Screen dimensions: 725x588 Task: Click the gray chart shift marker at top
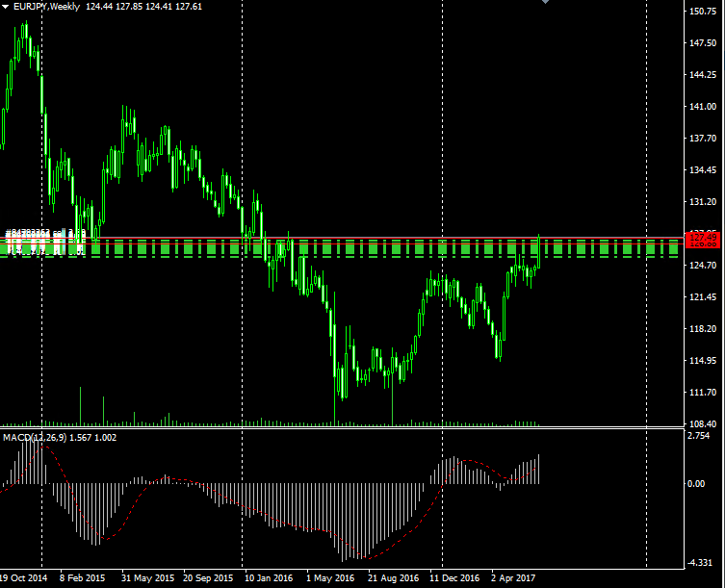point(545,1)
